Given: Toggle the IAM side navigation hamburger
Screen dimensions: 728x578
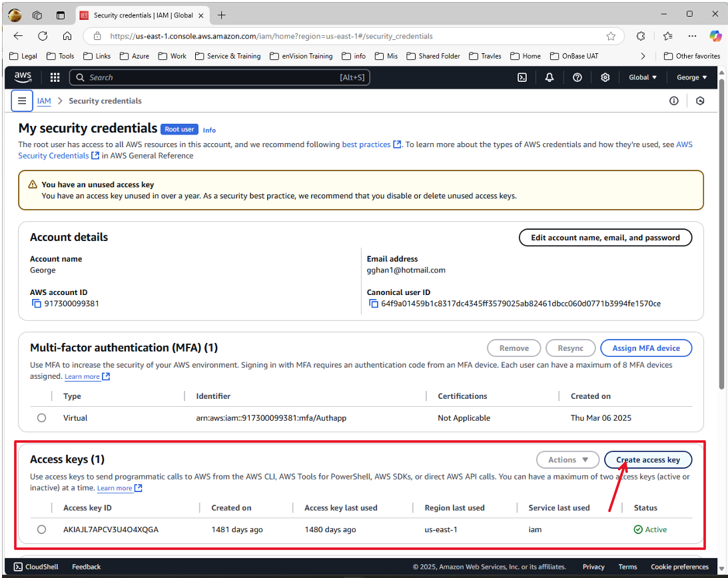Looking at the screenshot, I should 22,101.
